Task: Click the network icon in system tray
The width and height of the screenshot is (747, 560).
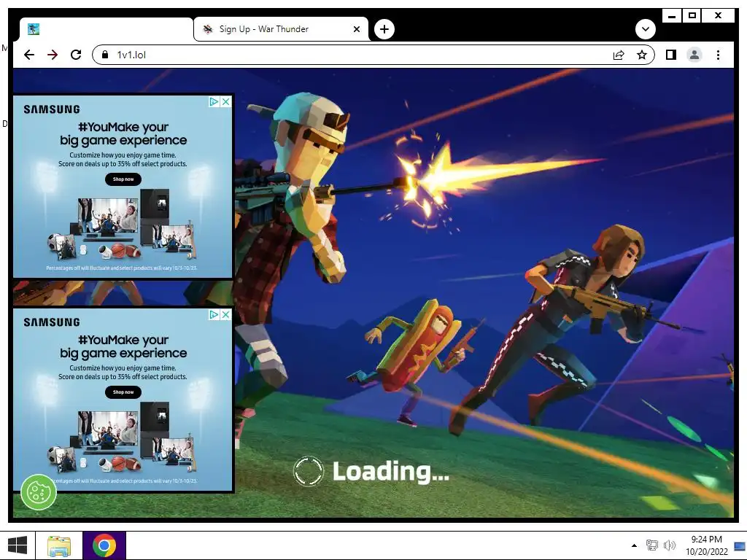Action: point(651,545)
